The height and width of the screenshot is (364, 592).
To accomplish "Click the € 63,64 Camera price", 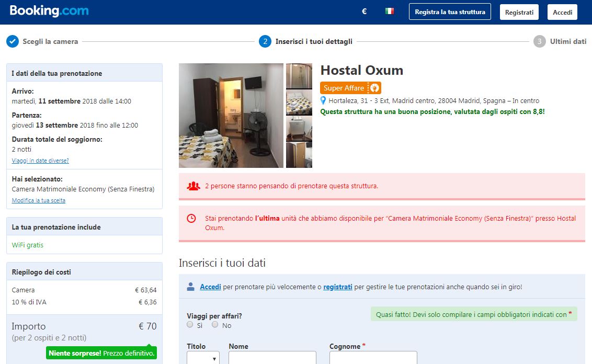I will click(146, 290).
